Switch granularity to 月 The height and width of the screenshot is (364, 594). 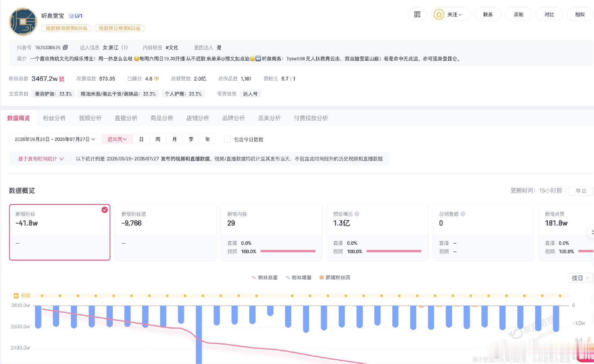pos(174,139)
